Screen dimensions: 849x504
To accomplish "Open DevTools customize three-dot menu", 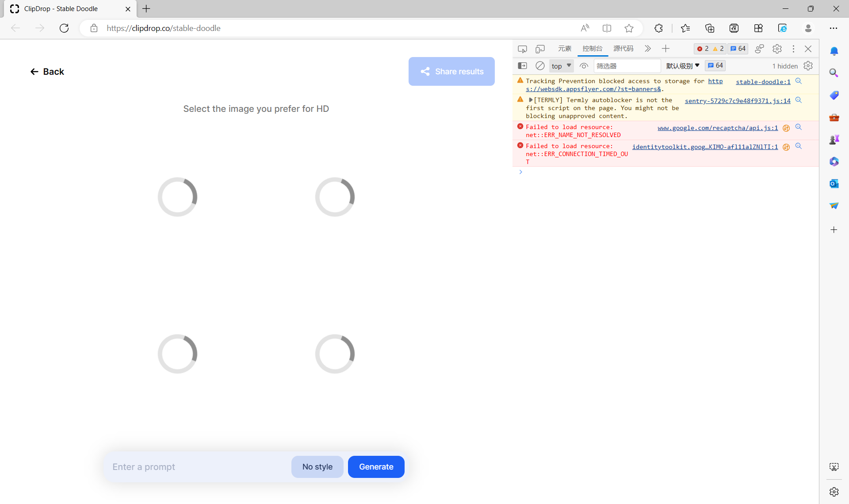I will (793, 49).
